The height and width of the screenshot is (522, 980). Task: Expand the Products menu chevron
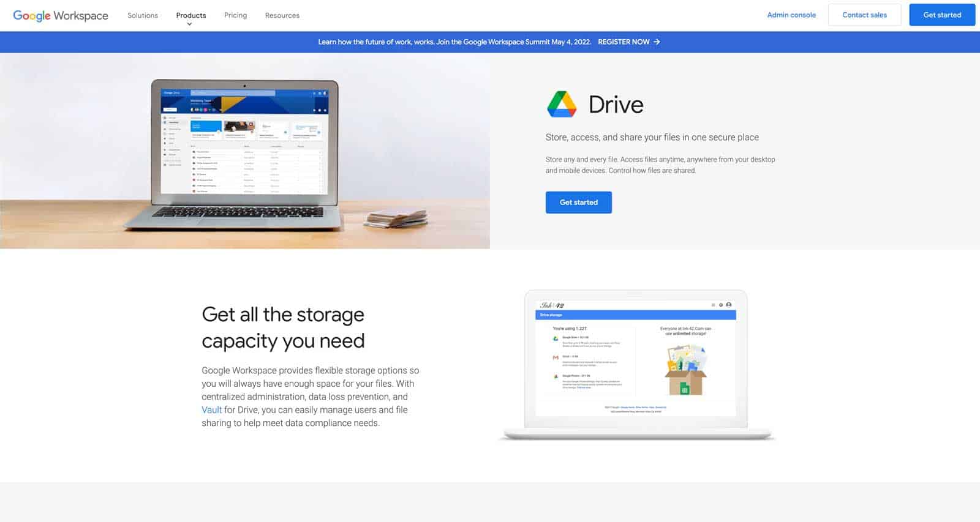[189, 24]
